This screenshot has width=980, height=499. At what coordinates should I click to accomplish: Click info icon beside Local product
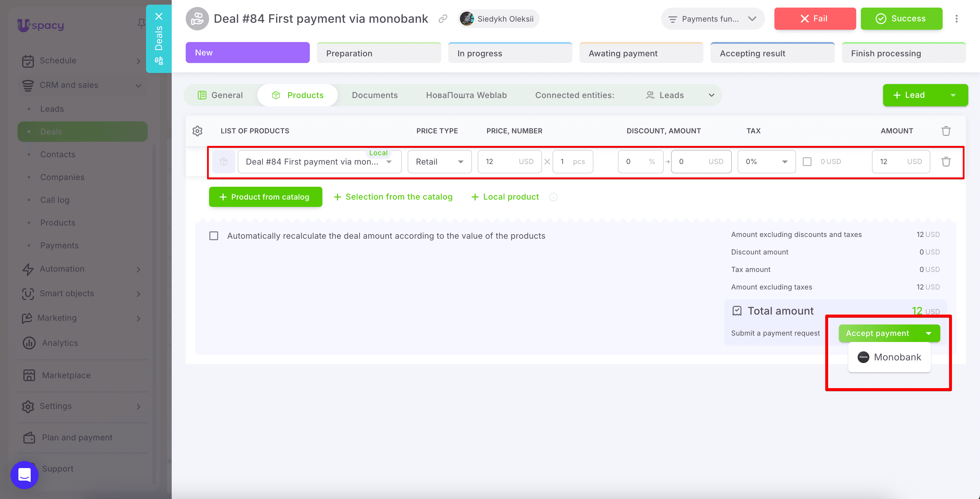[553, 197]
